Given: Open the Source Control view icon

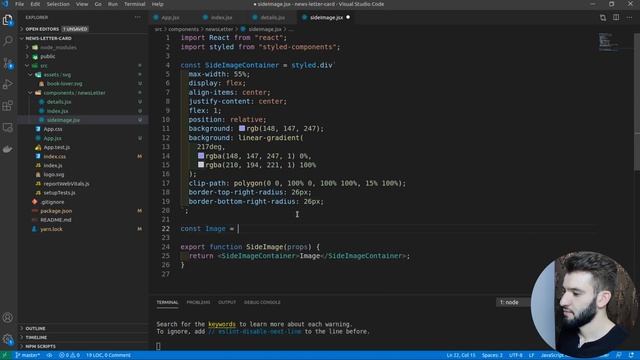Looking at the screenshot, I should [8, 63].
